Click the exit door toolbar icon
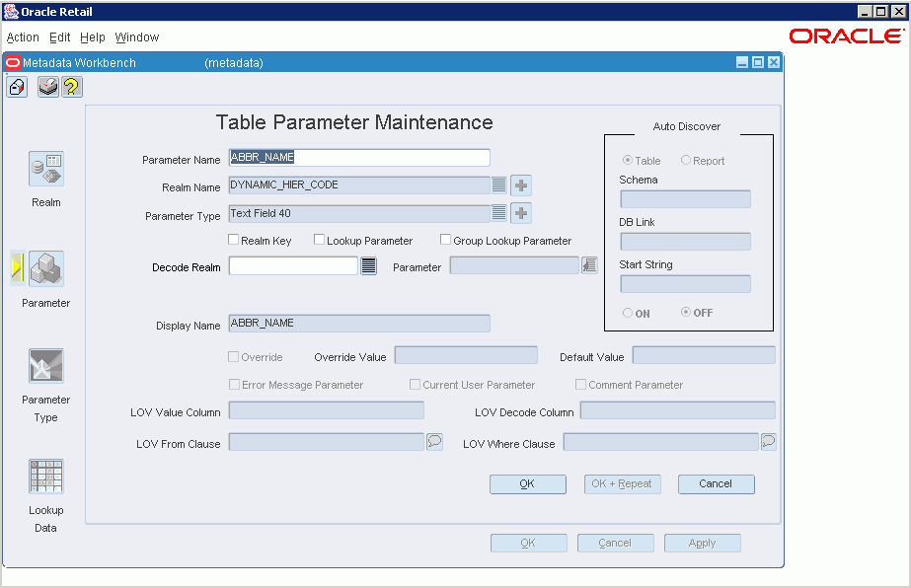This screenshot has width=911, height=588. tap(17, 87)
